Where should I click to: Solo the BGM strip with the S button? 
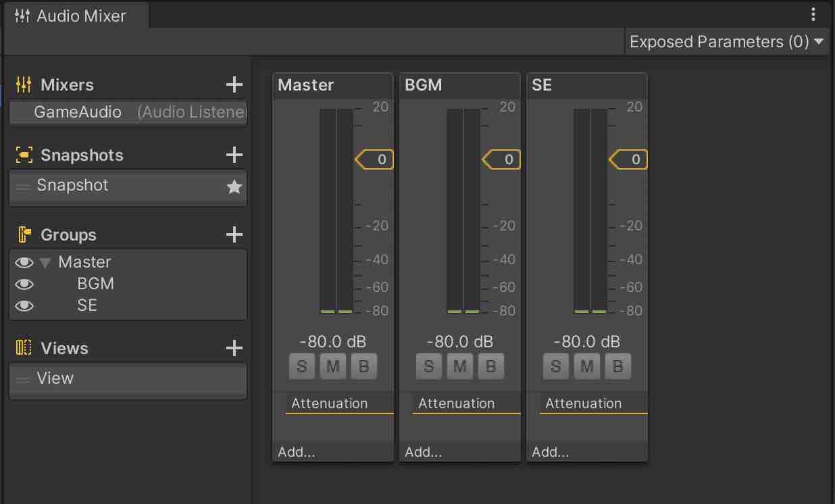click(428, 366)
